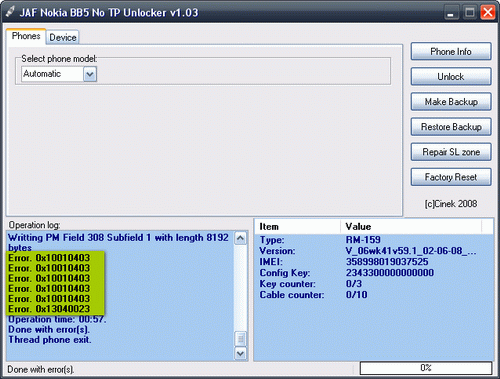Click the operation log scrollbar thumb
The height and width of the screenshot is (379, 500).
click(240, 339)
